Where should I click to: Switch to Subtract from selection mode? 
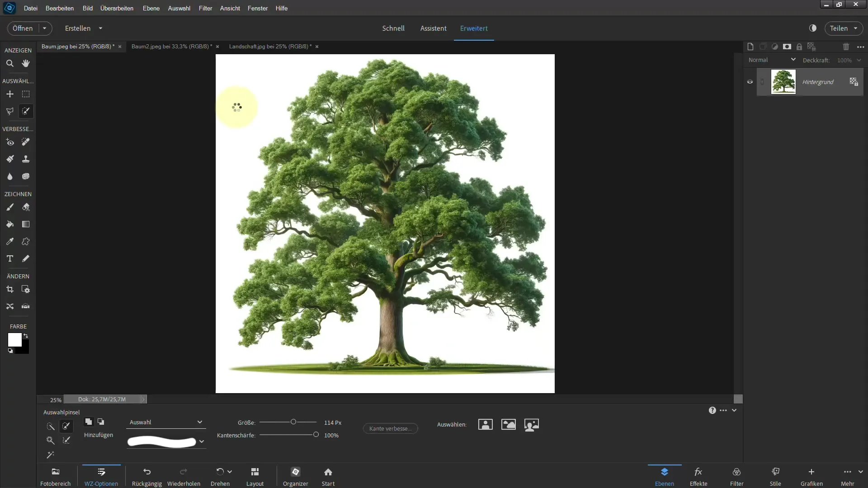coord(101,422)
